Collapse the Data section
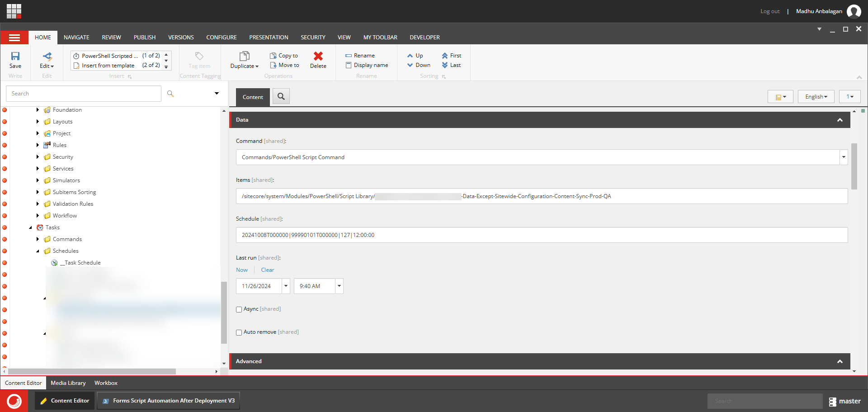The image size is (868, 412). (840, 120)
